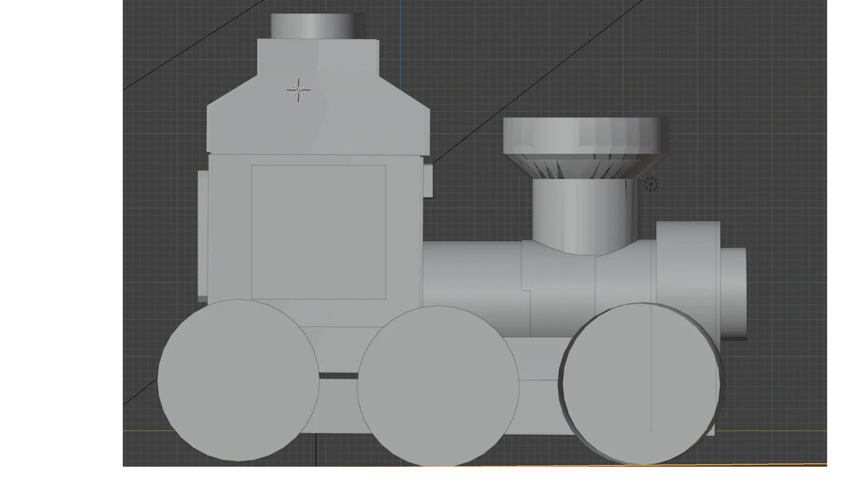Select the small nose cap at the train front

[x=734, y=292]
